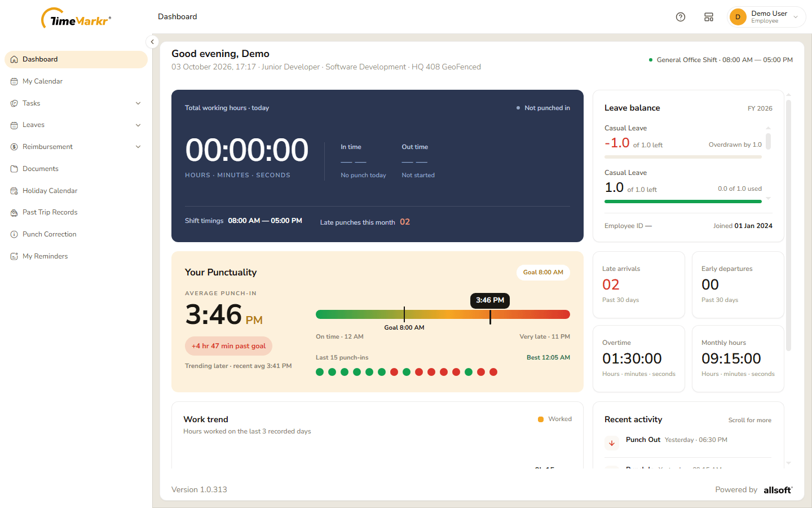Click the TimeMarkr logo

(x=76, y=18)
